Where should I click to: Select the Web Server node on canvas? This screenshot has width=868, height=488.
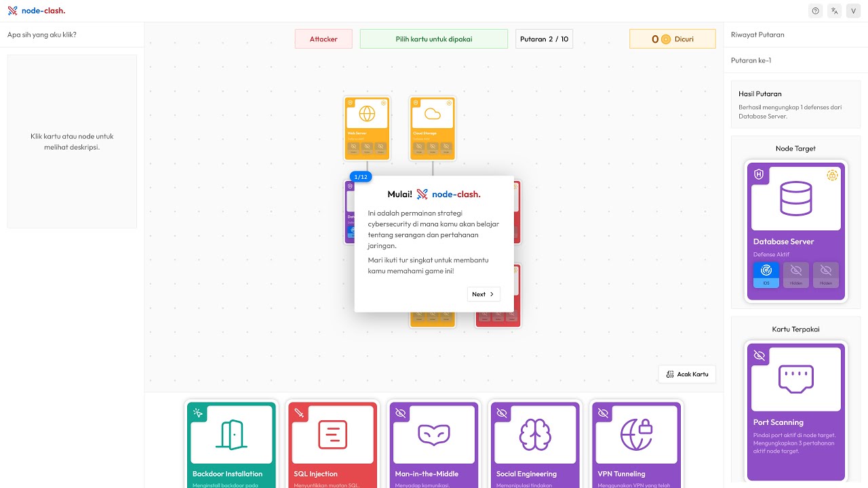pyautogui.click(x=366, y=129)
